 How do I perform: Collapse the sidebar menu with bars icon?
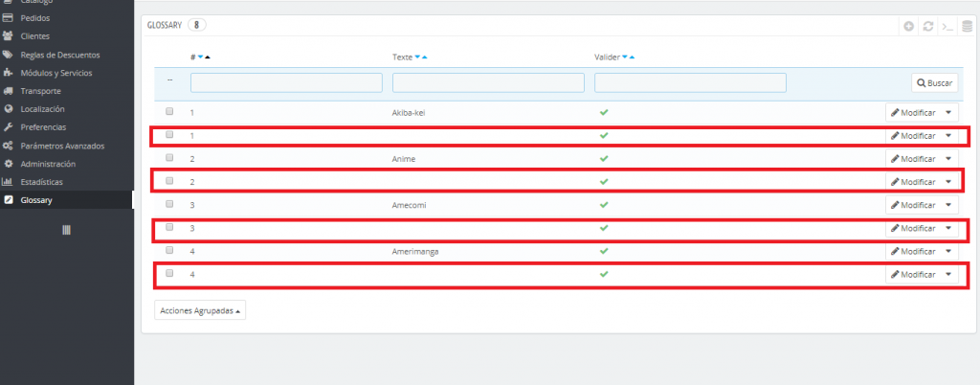point(67,230)
